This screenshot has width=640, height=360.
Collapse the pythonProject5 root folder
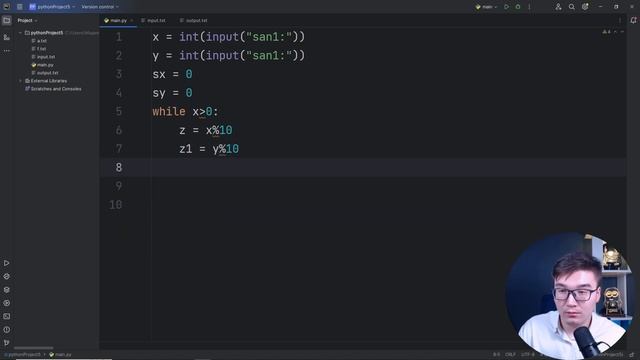[20, 33]
